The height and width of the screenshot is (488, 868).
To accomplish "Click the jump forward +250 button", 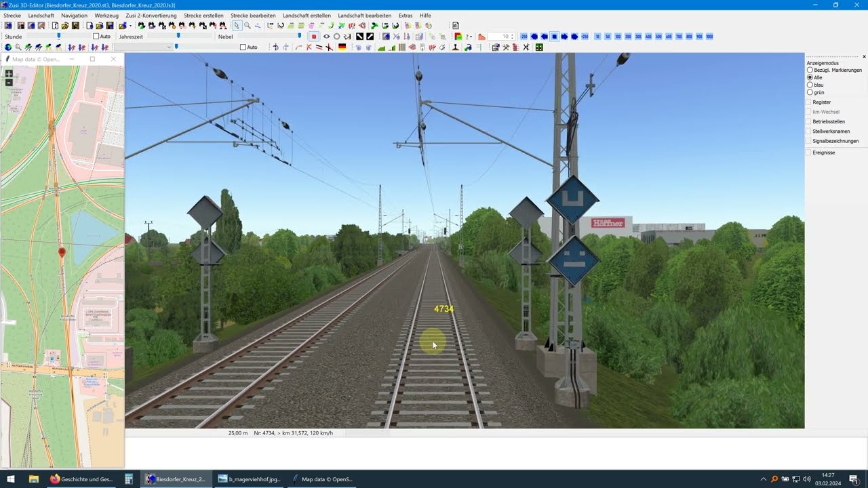I will click(x=585, y=37).
